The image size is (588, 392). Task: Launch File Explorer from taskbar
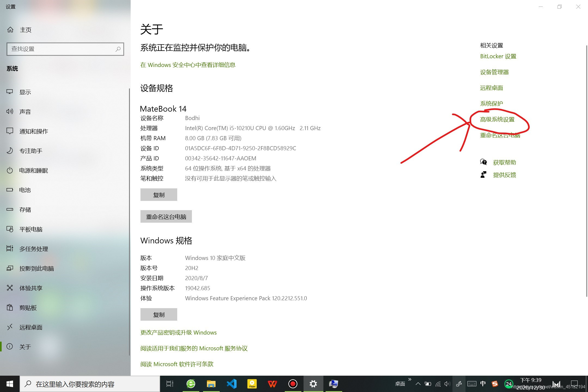pos(211,384)
